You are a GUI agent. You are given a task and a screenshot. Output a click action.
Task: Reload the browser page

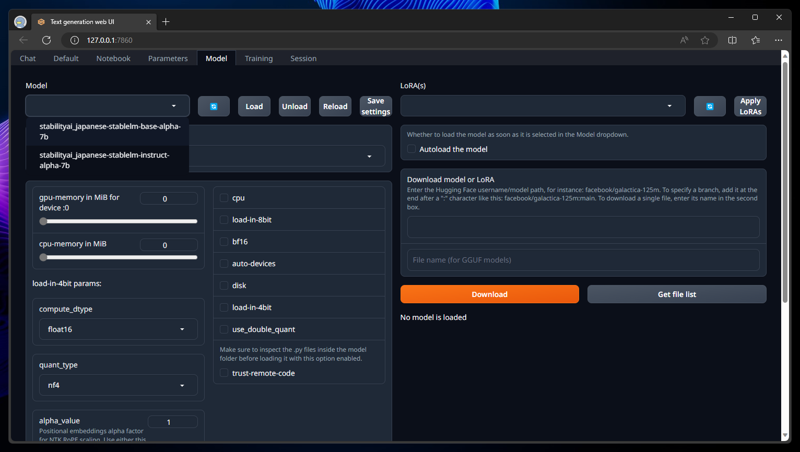point(46,40)
